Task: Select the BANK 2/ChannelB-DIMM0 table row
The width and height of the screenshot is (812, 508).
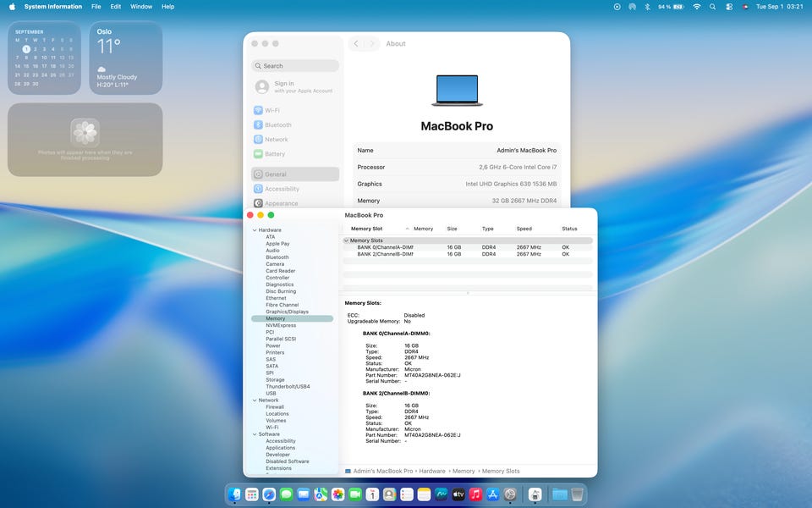Action: click(x=468, y=255)
